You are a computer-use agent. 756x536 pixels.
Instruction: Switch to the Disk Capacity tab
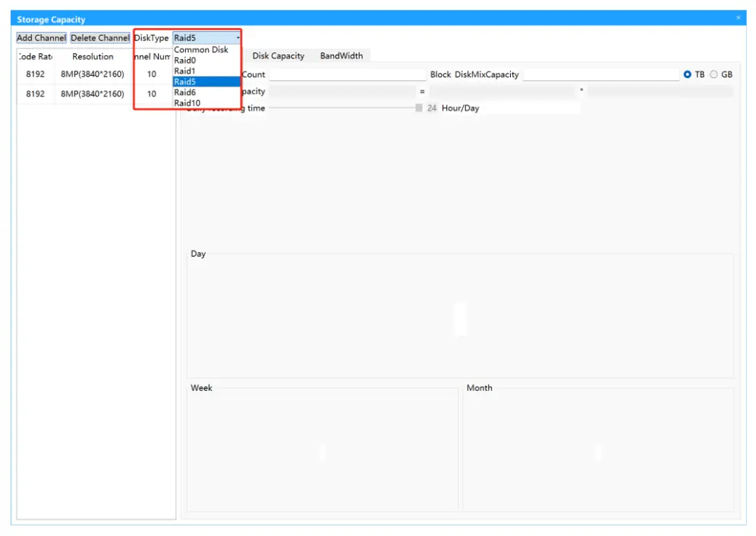279,56
